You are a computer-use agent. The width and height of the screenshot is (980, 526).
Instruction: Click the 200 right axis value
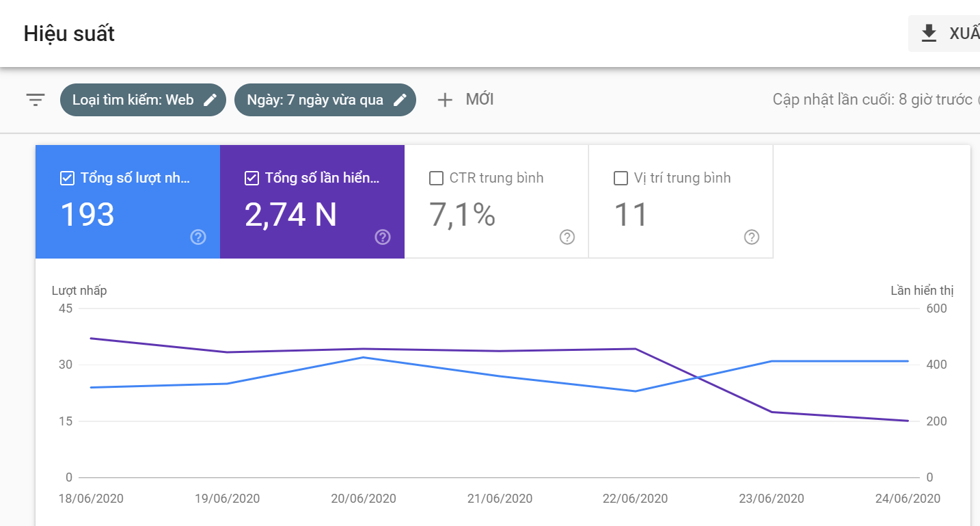click(937, 421)
